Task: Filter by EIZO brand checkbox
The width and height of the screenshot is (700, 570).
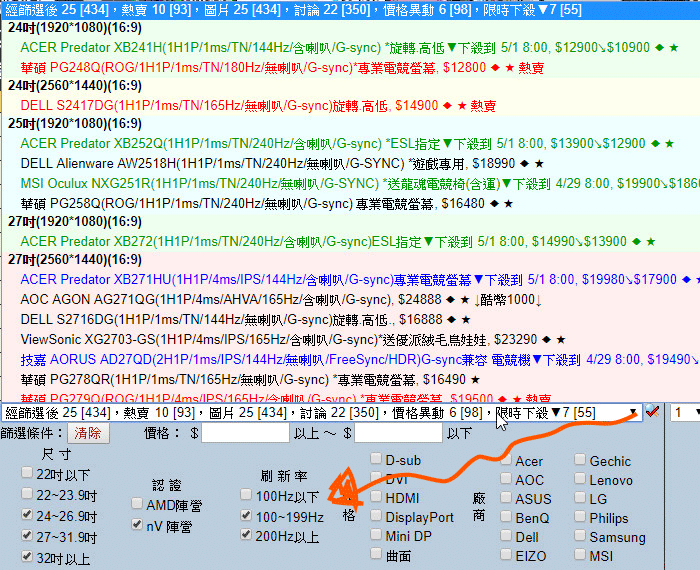Action: (506, 554)
